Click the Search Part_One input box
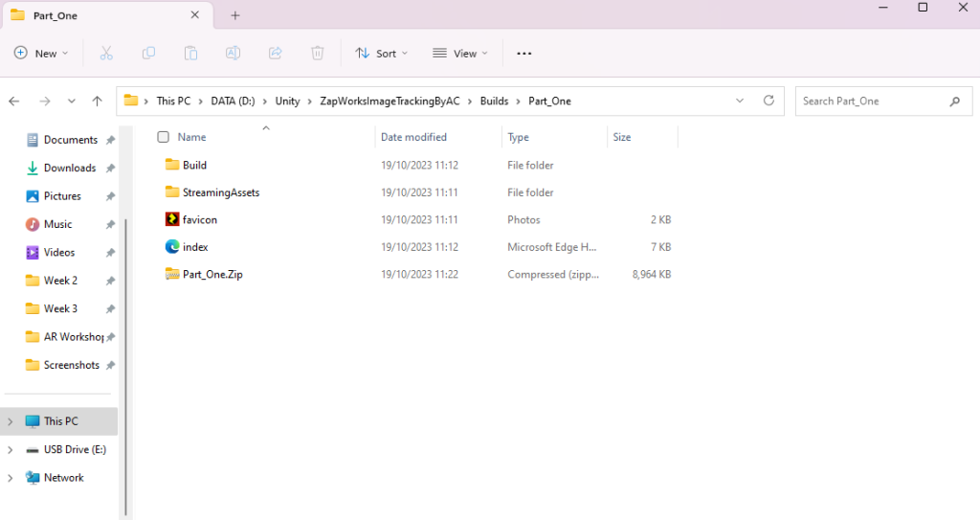 click(x=871, y=101)
